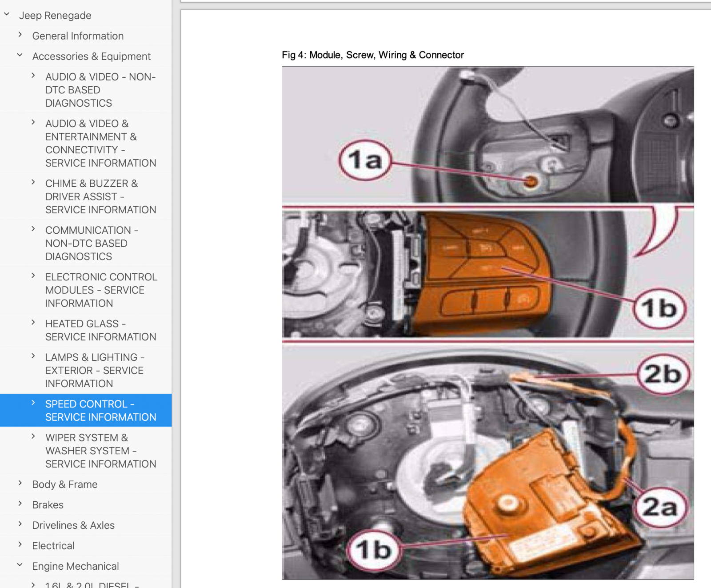Collapse the Engine Mechanical section
711x588 pixels.
coord(20,565)
